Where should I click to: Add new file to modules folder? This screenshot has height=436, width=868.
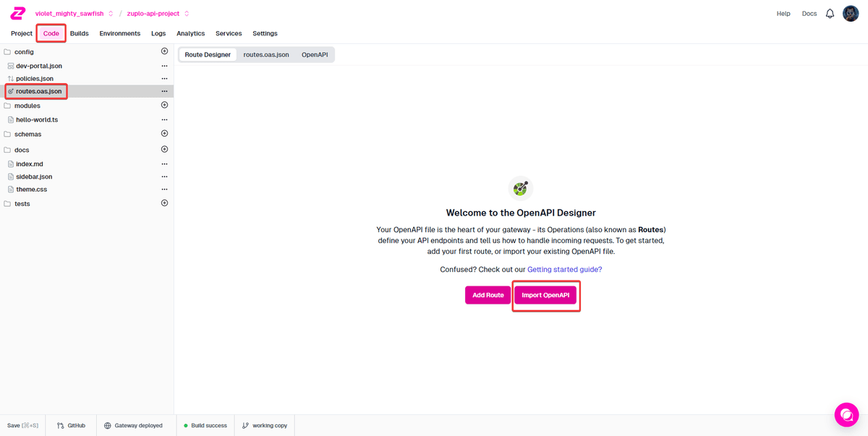tap(164, 106)
